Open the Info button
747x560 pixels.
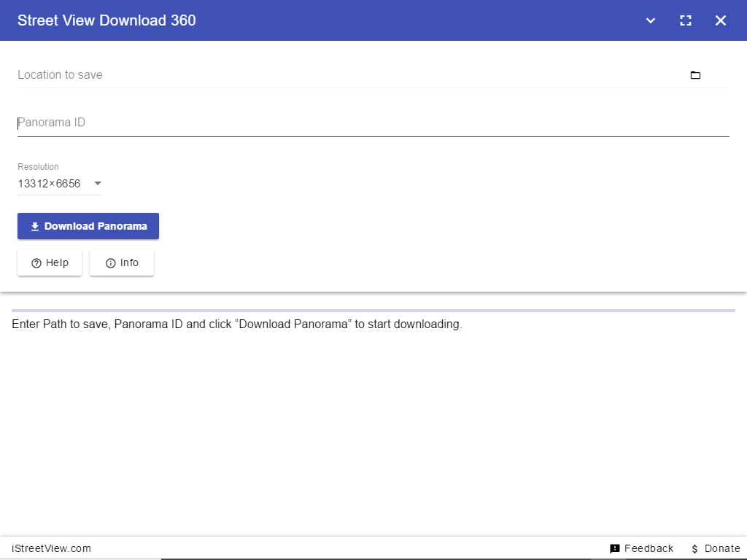122,262
